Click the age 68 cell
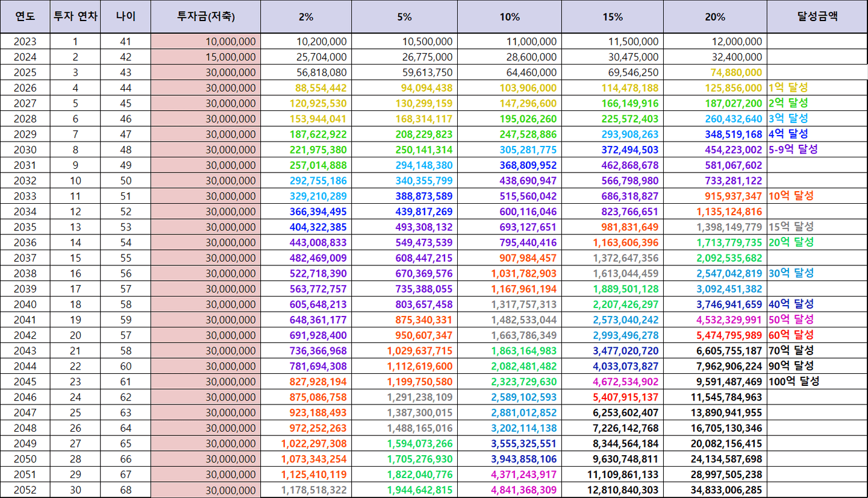 pyautogui.click(x=125, y=490)
